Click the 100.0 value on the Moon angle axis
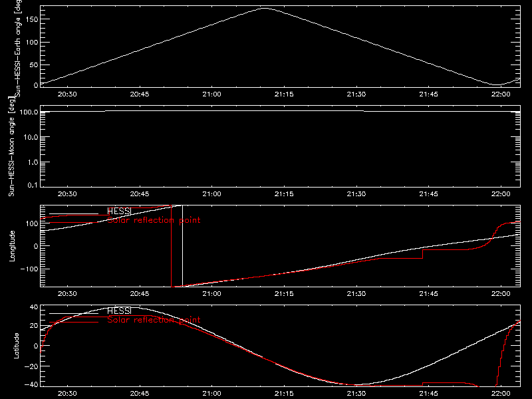The width and height of the screenshot is (532, 399). click(29, 112)
